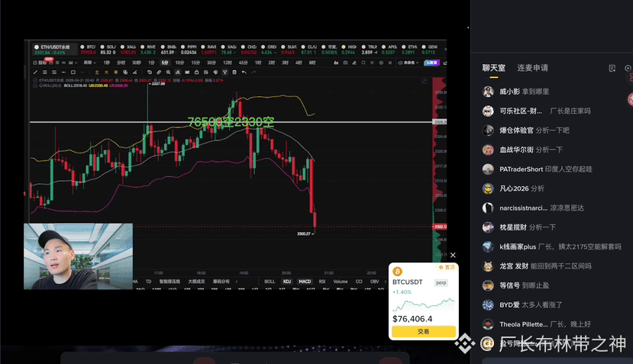Toggle the KDJ indicator off
Image resolution: width=633 pixels, height=364 pixels.
tap(287, 282)
